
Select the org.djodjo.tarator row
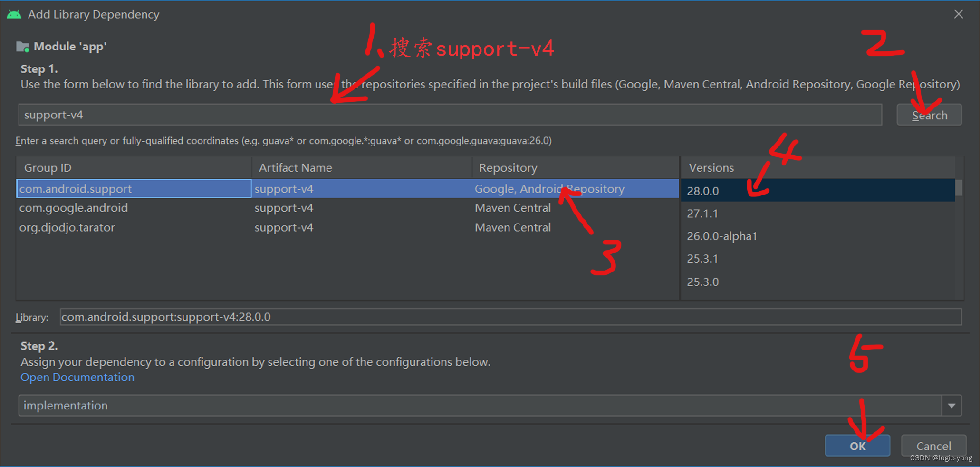(347, 227)
